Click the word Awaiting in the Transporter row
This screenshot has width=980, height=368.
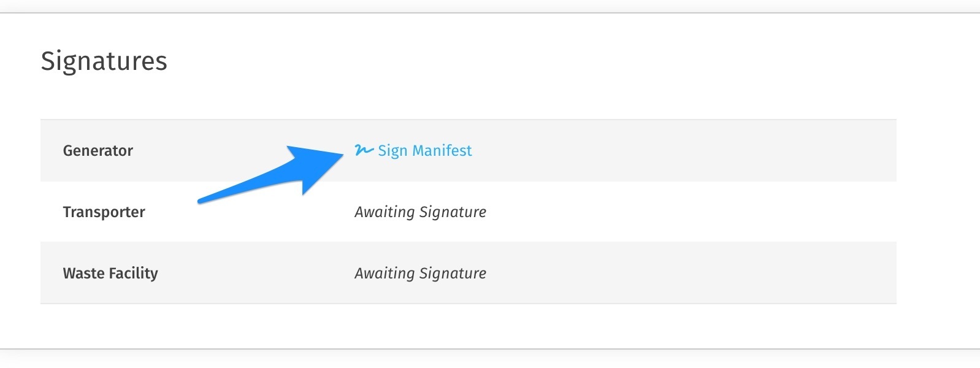click(385, 212)
